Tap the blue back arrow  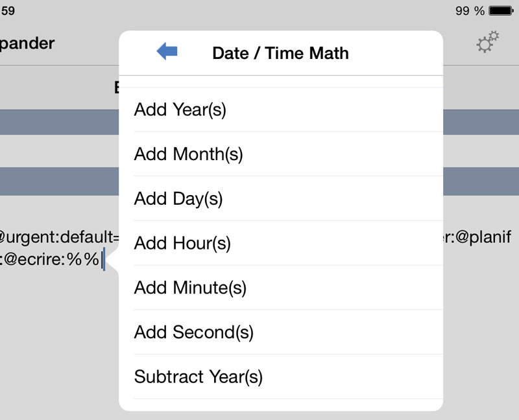pyautogui.click(x=167, y=51)
